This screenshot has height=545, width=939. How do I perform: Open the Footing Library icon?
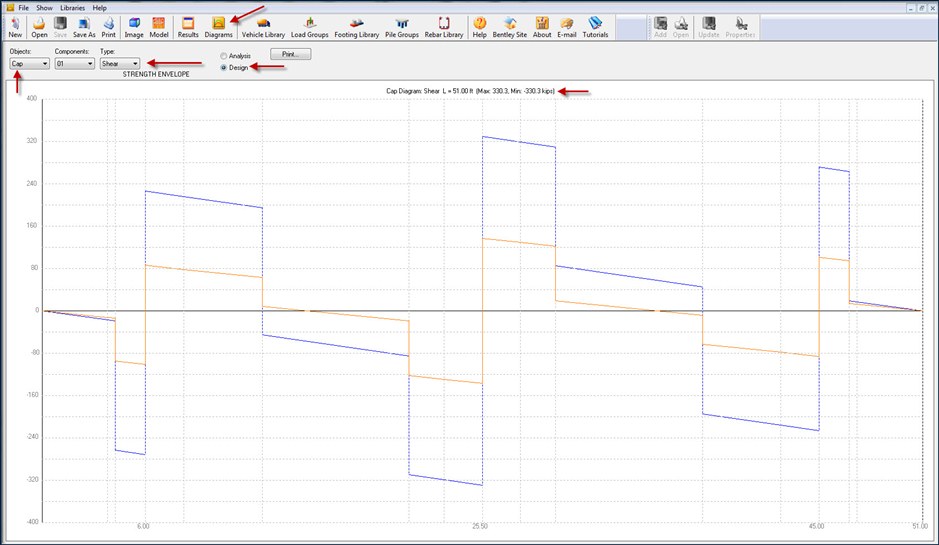click(357, 28)
